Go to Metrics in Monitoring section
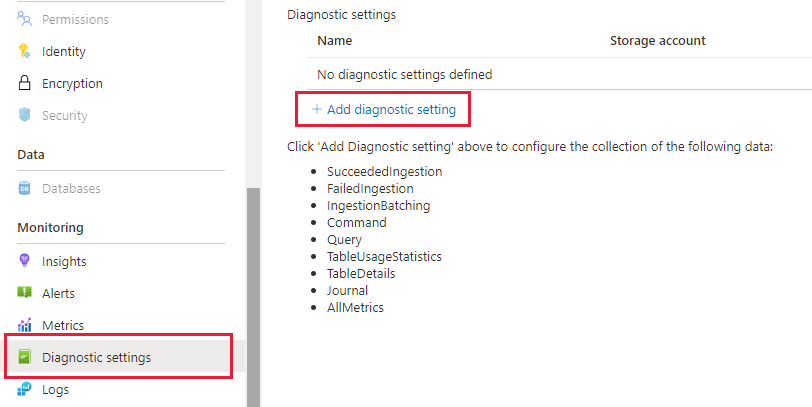Screen dimensions: 812x407 pos(63,325)
